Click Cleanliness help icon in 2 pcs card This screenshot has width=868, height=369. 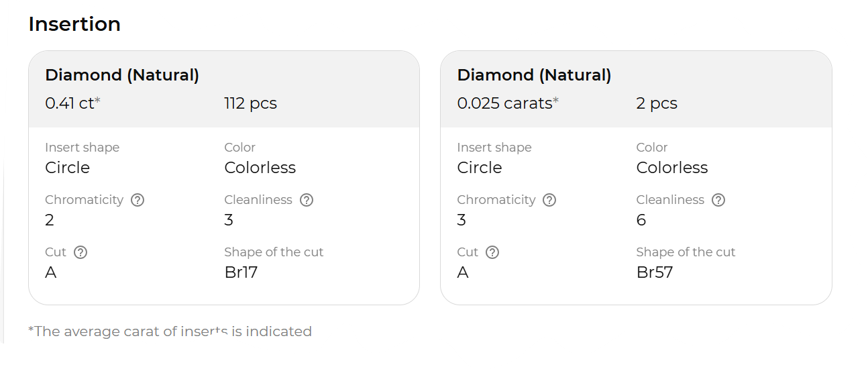tap(718, 200)
